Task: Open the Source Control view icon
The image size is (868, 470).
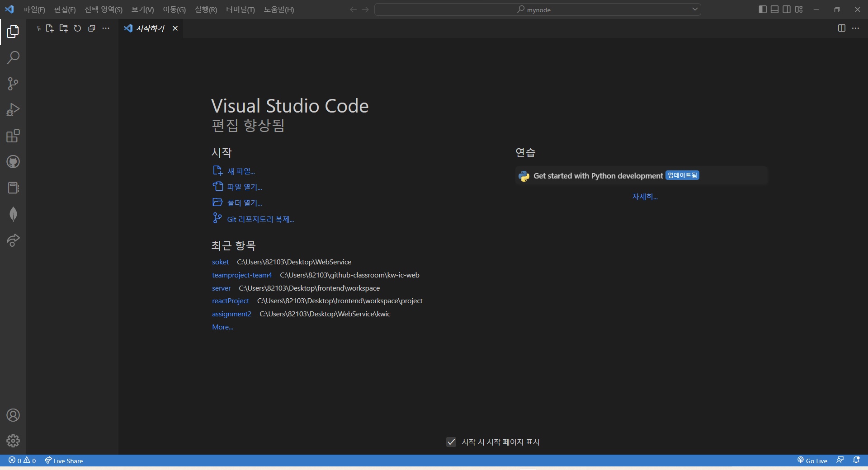Action: click(13, 84)
